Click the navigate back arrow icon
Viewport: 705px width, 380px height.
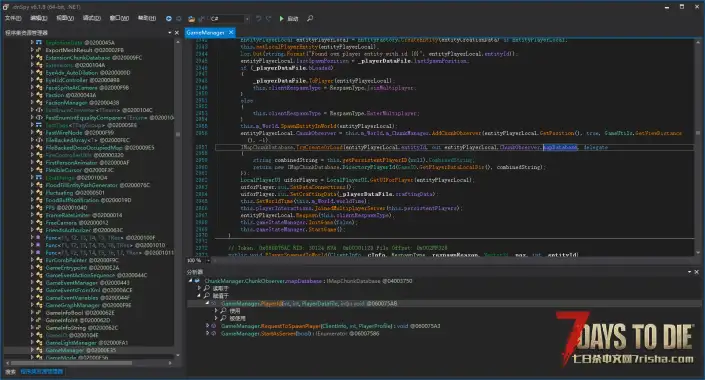click(169, 18)
